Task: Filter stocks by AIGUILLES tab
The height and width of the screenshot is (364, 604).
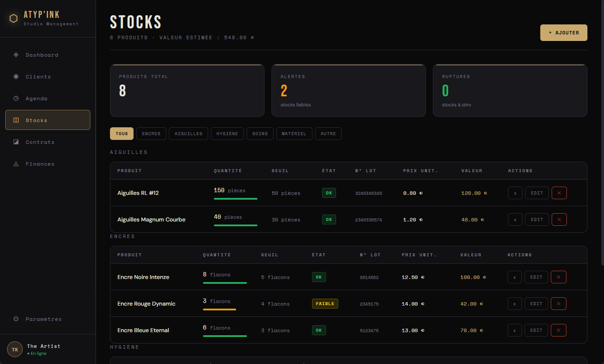Action: (x=189, y=133)
